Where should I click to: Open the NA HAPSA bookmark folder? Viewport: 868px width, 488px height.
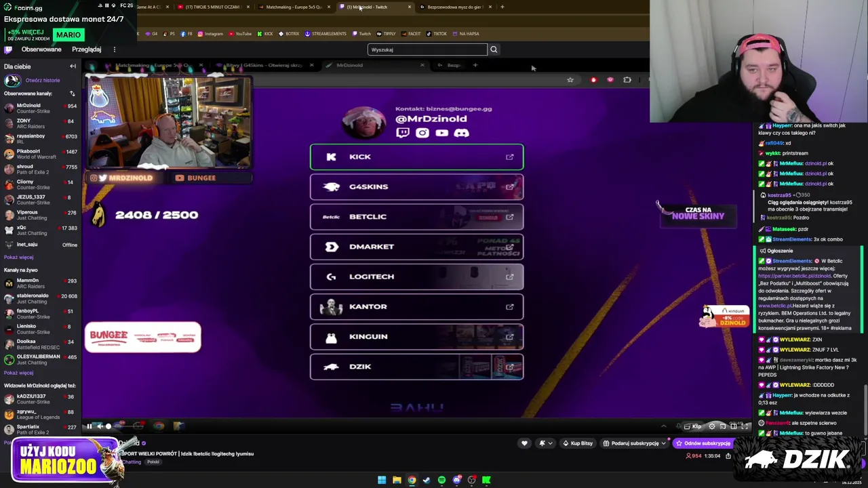pos(466,34)
